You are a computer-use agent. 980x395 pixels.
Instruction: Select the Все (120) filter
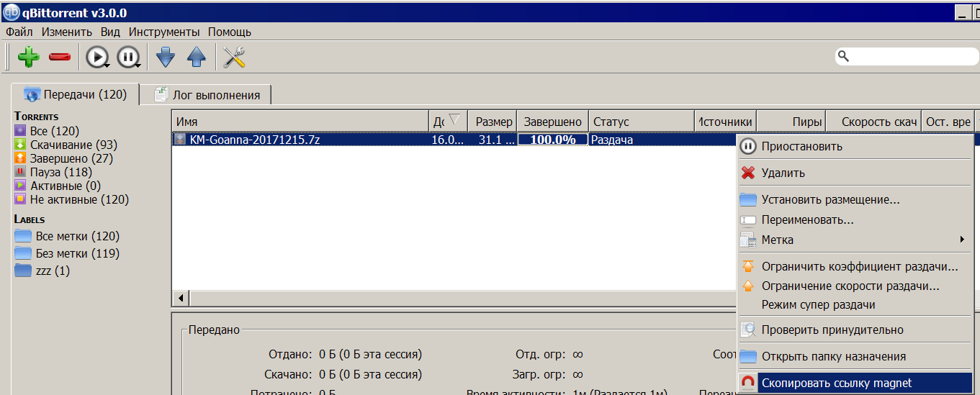[x=47, y=131]
